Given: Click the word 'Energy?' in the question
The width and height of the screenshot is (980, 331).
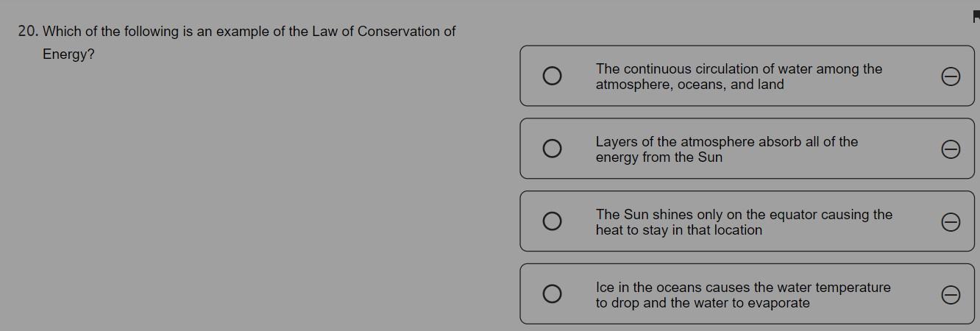Looking at the screenshot, I should tap(68, 54).
